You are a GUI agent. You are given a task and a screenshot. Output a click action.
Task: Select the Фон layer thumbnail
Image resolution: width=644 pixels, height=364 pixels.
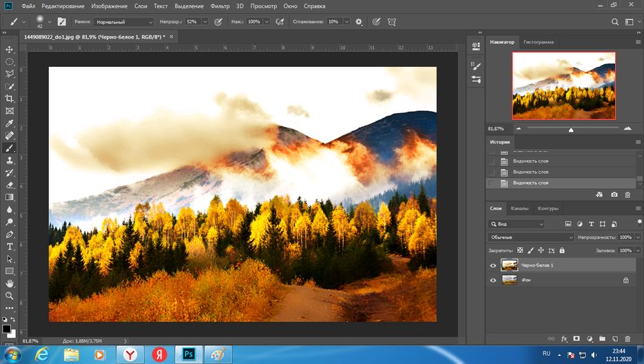coord(509,281)
